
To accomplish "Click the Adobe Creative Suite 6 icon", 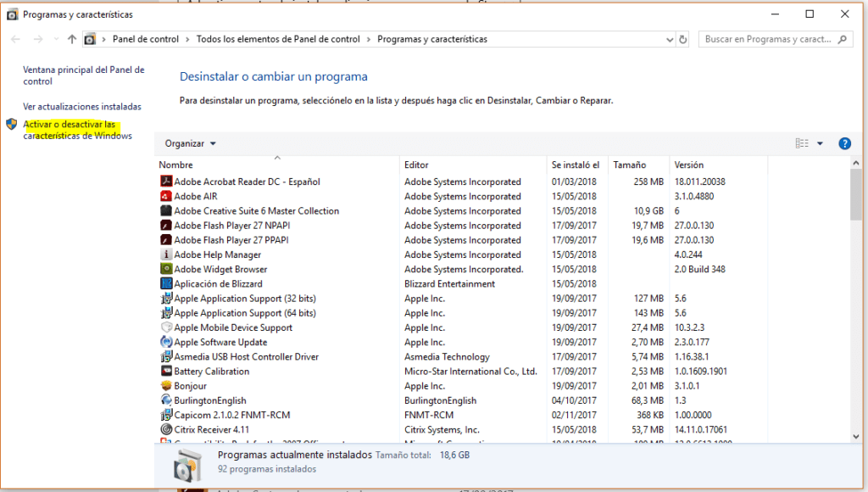I will [x=167, y=210].
